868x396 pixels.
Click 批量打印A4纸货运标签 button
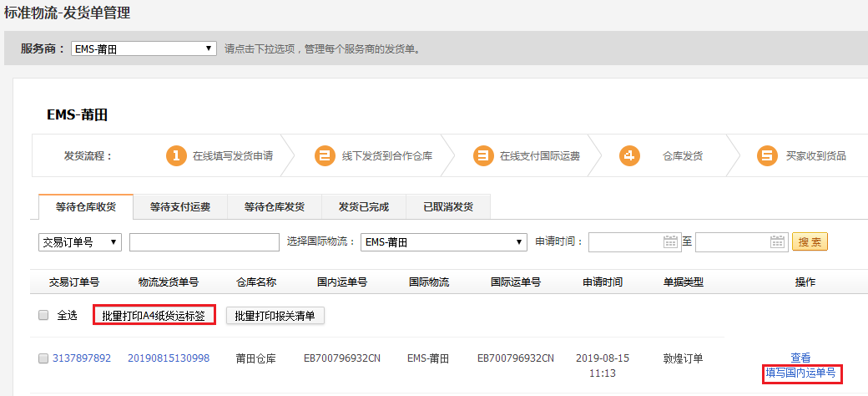[x=154, y=316]
